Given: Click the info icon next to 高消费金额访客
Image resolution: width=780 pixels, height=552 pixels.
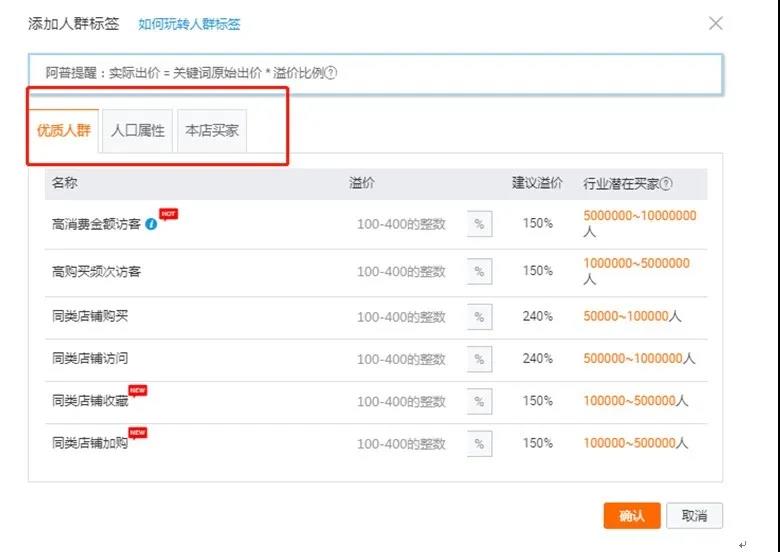Looking at the screenshot, I should 151,224.
